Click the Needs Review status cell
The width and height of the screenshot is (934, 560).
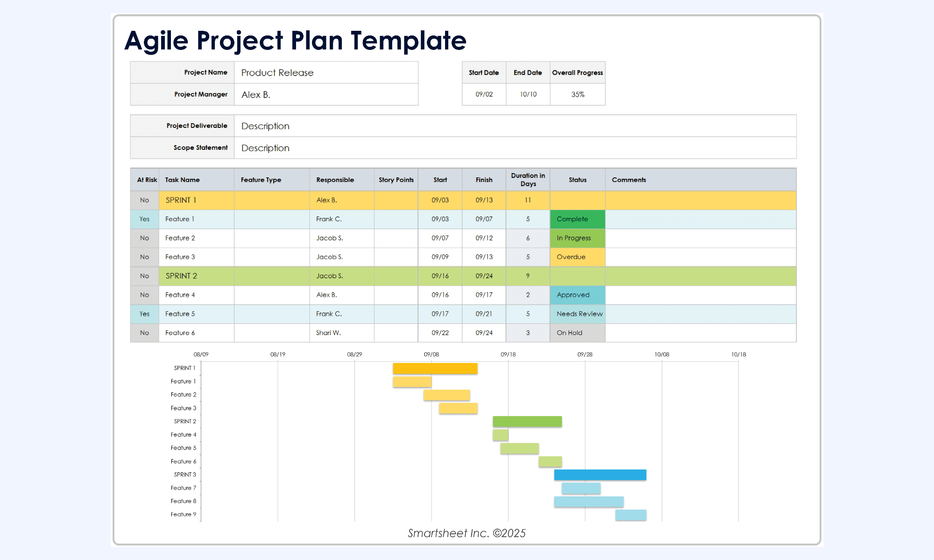(x=578, y=314)
